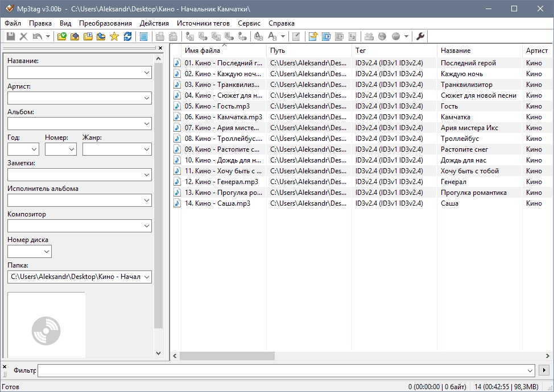Click the Remove tag X toolbar icon

tap(24, 36)
